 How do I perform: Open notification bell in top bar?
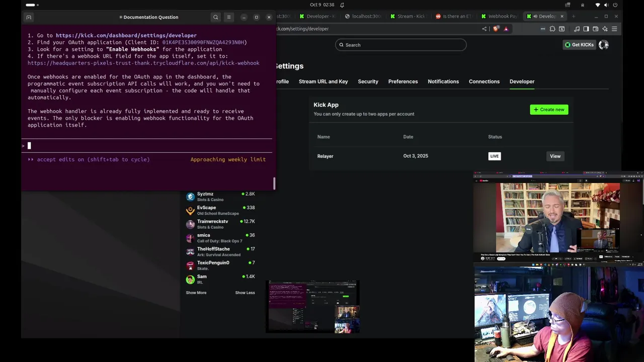342,5
